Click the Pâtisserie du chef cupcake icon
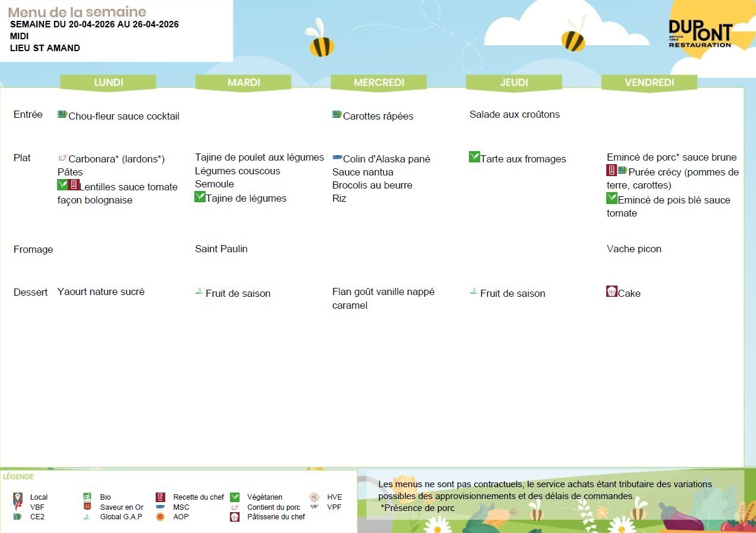 (235, 517)
